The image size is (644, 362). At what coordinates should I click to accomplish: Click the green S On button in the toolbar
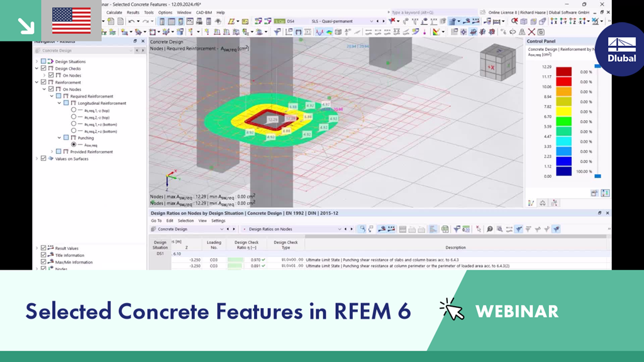coord(279,21)
